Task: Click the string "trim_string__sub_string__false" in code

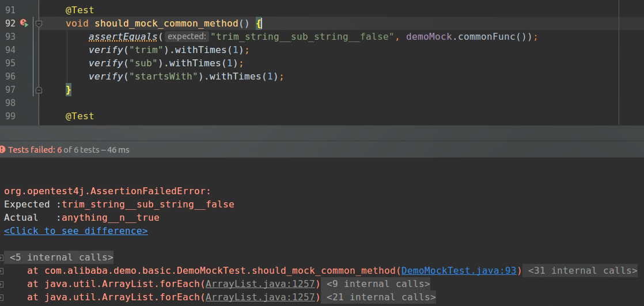Action: [302, 37]
